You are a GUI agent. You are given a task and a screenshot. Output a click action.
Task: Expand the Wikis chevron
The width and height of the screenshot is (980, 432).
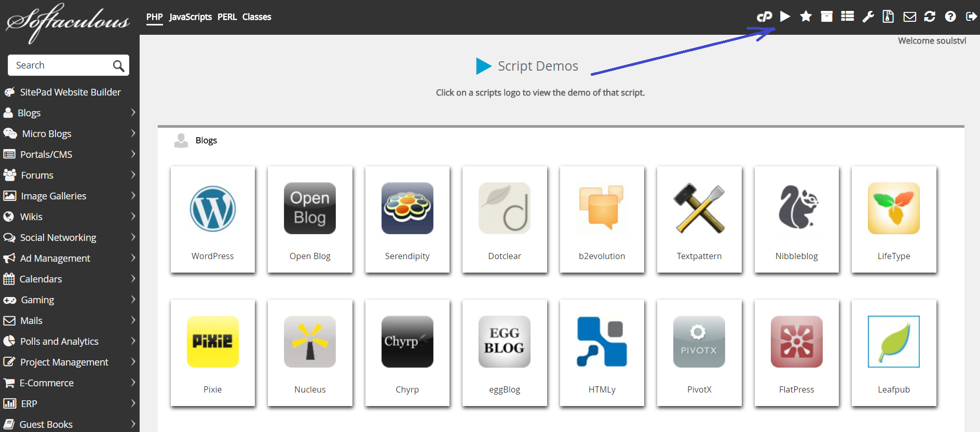(133, 216)
